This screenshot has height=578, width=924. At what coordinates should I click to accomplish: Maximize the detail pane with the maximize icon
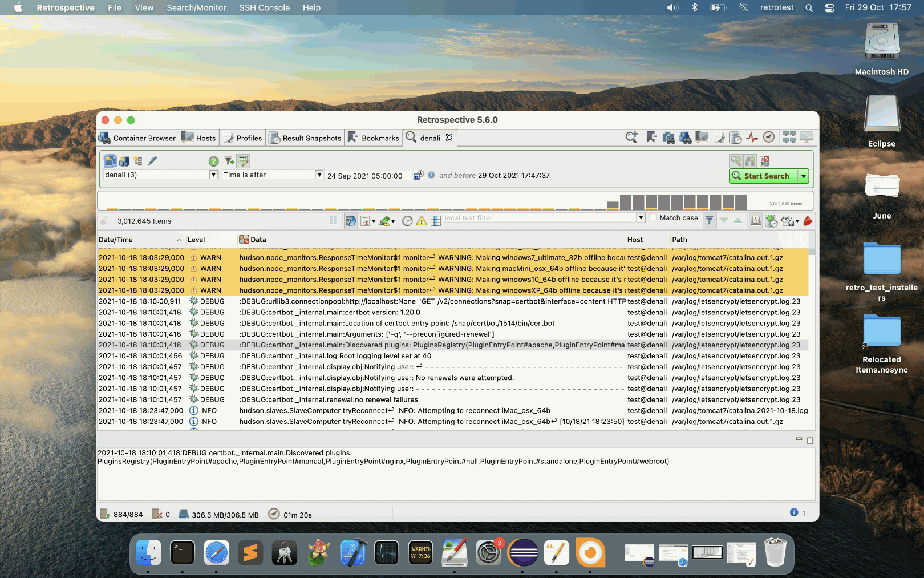(810, 440)
